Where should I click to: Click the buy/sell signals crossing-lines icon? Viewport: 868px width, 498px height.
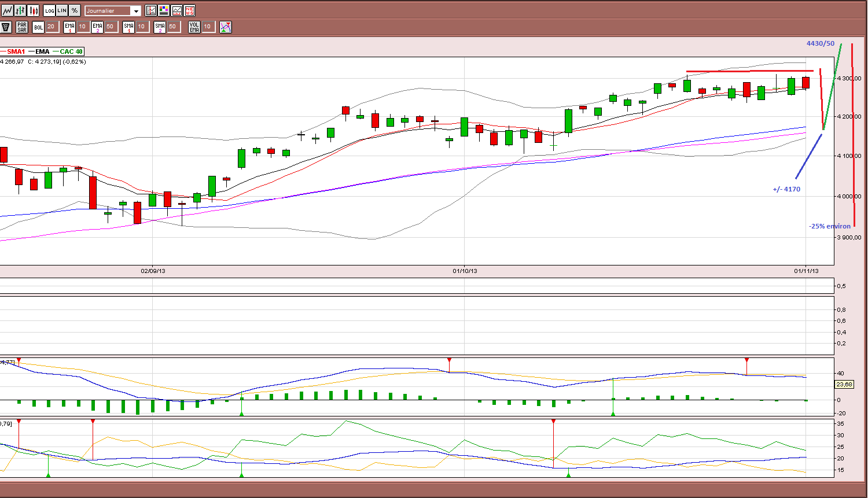[226, 27]
